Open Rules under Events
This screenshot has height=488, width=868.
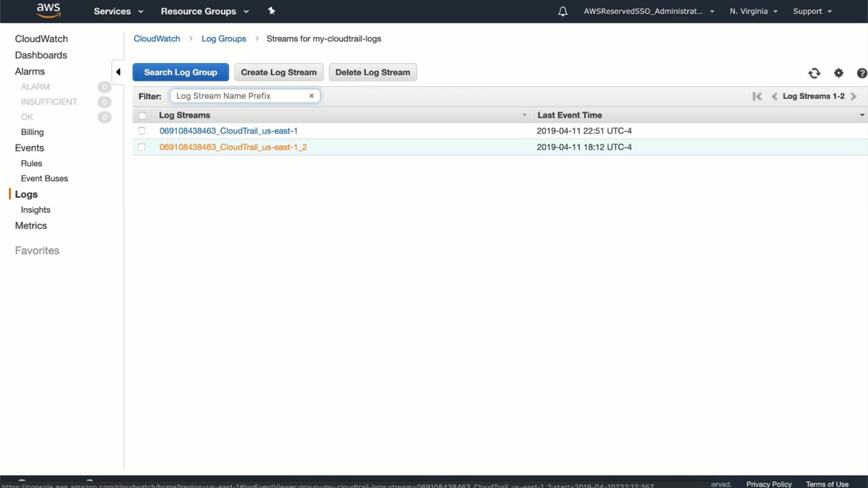(x=31, y=163)
